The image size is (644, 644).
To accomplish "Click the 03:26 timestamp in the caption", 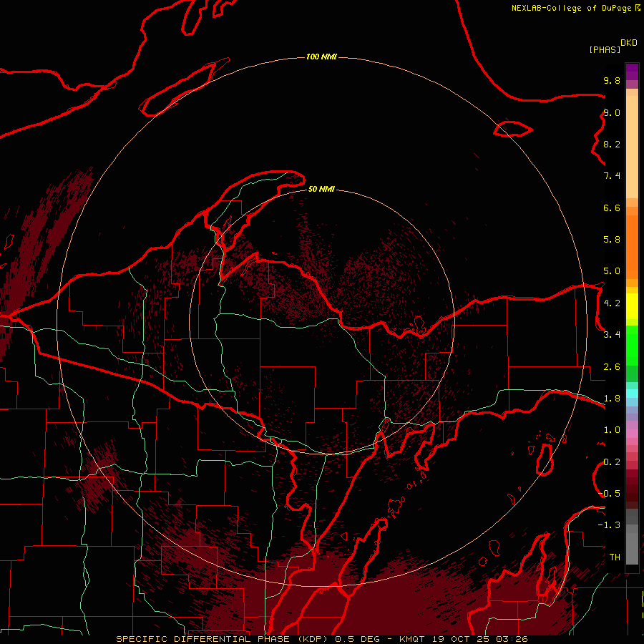I will tap(512, 639).
